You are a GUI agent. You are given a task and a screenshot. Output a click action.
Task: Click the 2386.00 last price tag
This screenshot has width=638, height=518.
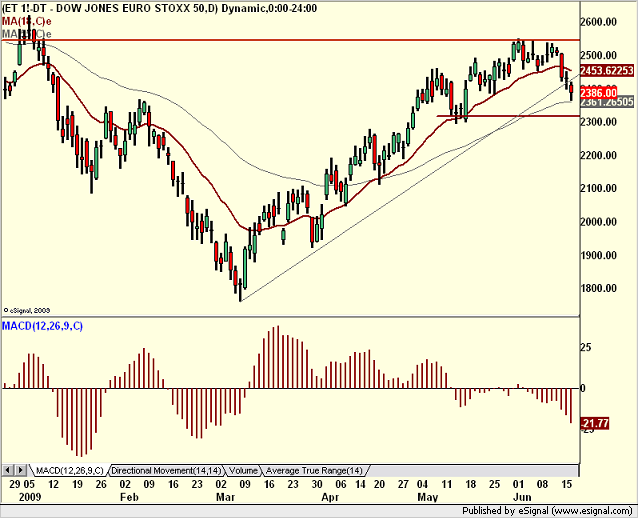[x=599, y=93]
